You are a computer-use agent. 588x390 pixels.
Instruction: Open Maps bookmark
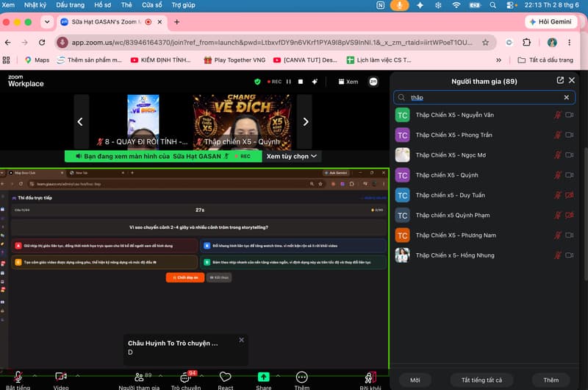click(37, 60)
